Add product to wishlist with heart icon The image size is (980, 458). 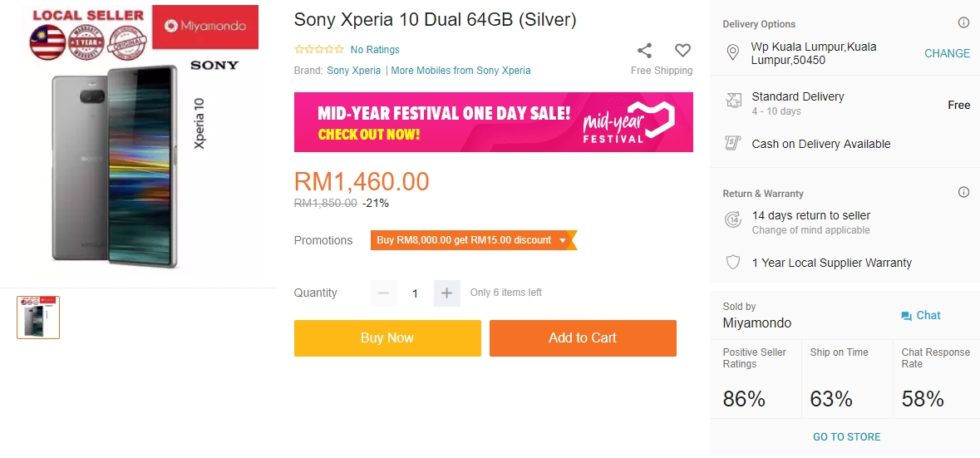(x=682, y=51)
